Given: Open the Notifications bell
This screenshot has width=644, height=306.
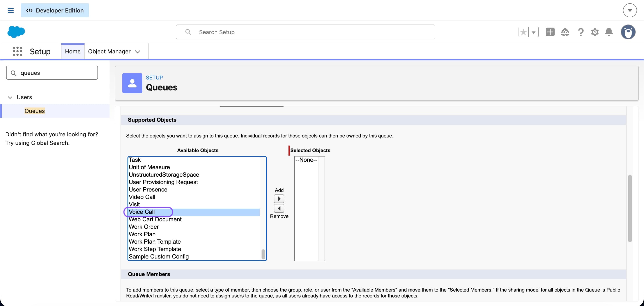Looking at the screenshot, I should coord(609,32).
